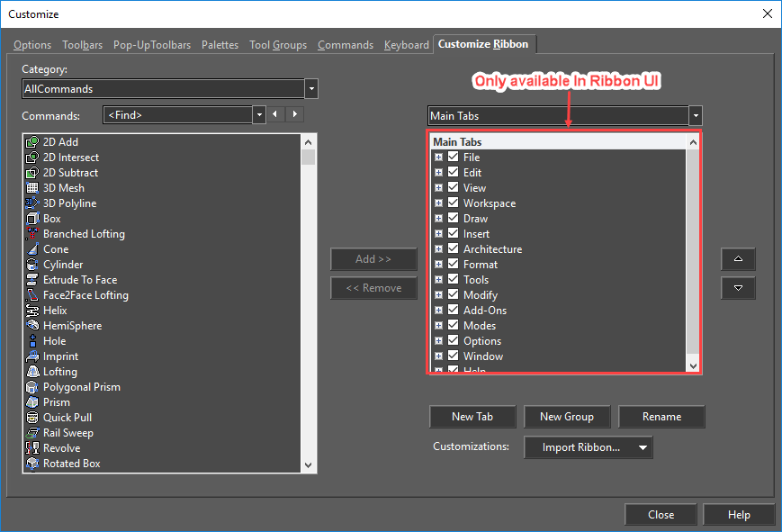Toggle the Draw tab checkbox
782x532 pixels.
pyautogui.click(x=453, y=219)
